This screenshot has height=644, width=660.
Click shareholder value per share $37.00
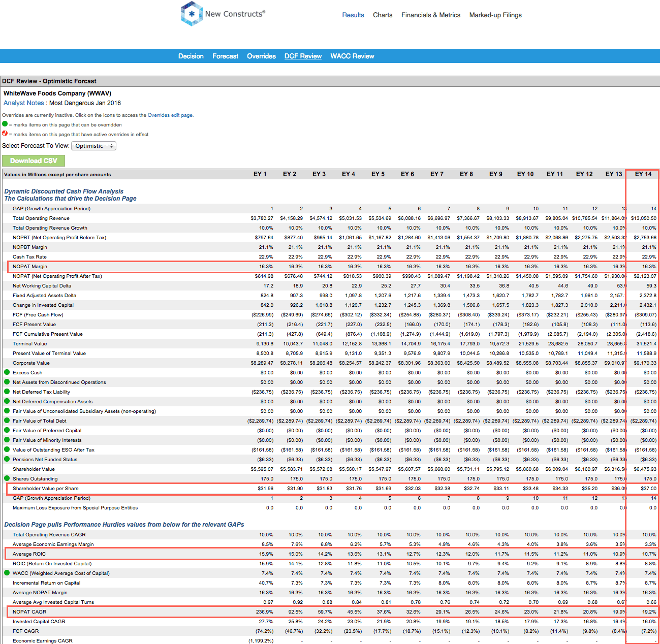coord(648,489)
